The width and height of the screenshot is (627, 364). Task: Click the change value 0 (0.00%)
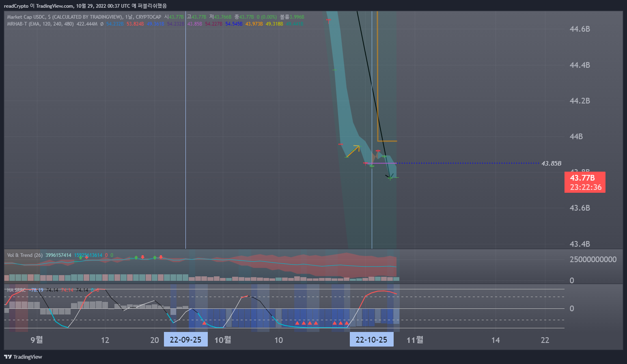click(x=267, y=17)
